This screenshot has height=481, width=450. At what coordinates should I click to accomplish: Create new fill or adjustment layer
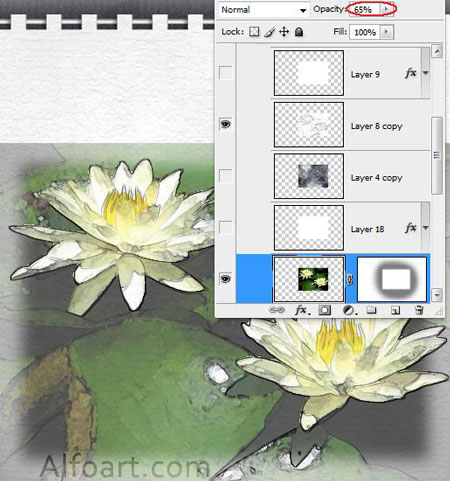click(349, 311)
